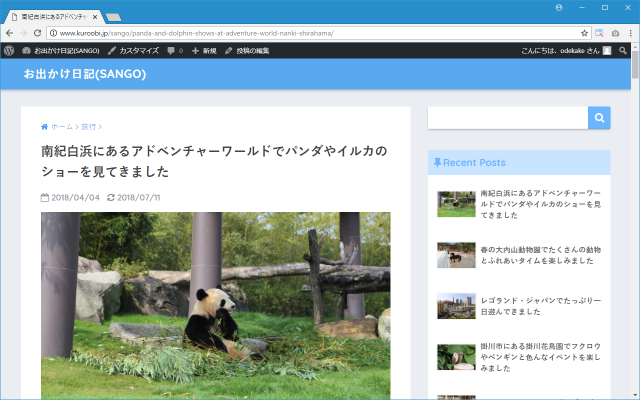640x400 pixels.
Task: Click the camera extension icon
Action: pos(615,33)
